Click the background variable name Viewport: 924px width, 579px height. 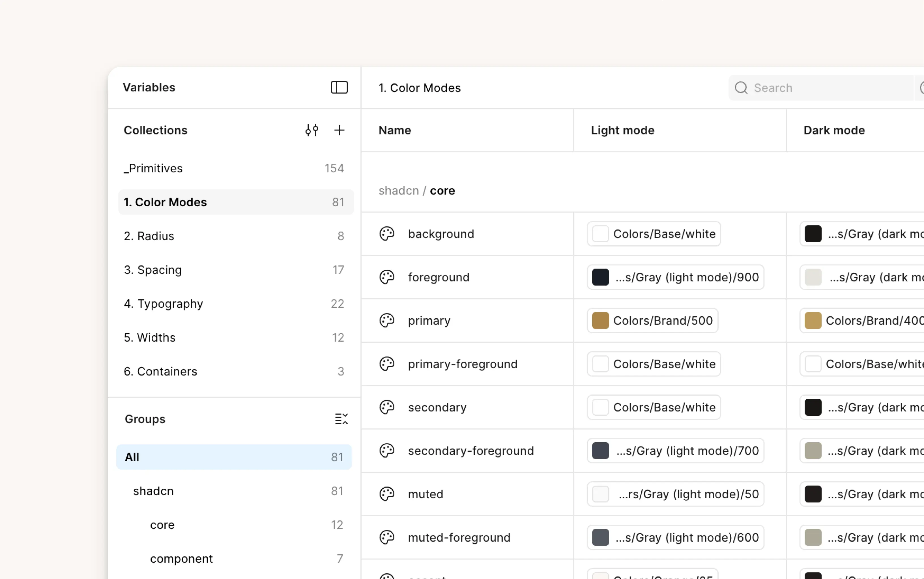(x=441, y=233)
